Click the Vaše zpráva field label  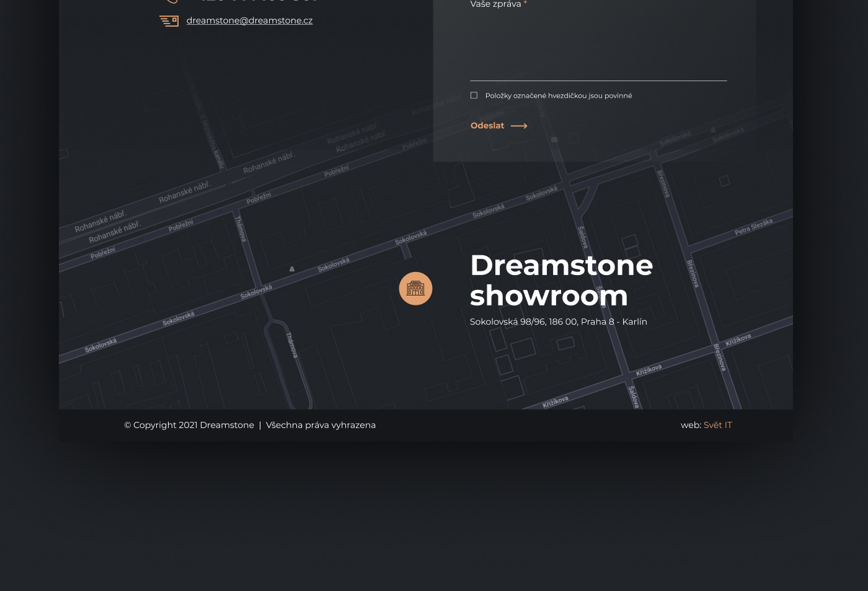[x=495, y=4]
